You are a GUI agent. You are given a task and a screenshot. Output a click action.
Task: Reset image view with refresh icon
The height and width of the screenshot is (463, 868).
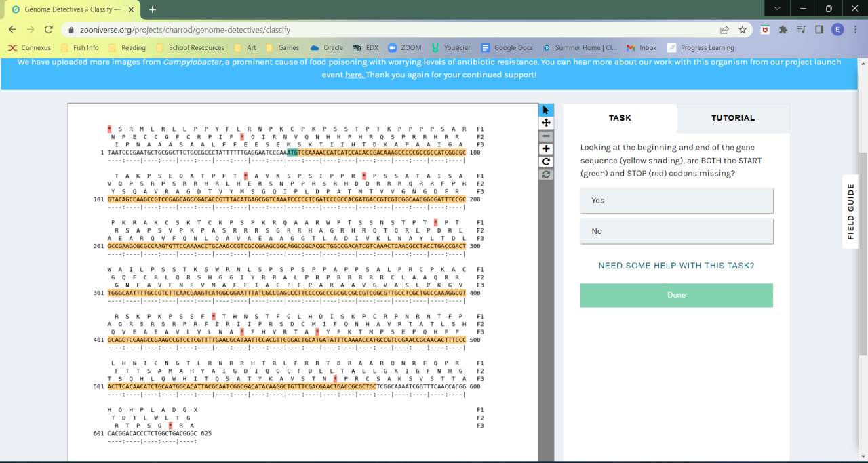pos(546,174)
